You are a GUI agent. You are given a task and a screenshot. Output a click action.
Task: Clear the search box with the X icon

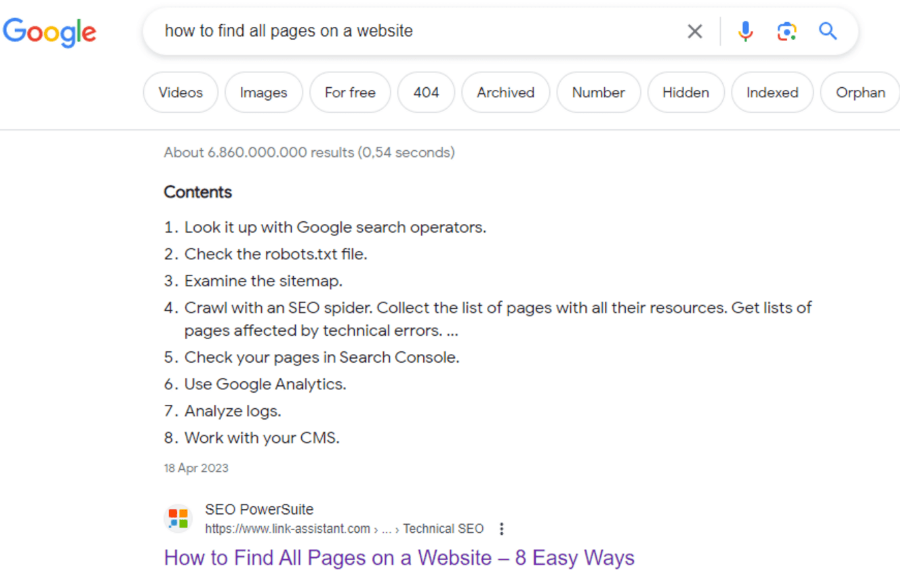(695, 32)
